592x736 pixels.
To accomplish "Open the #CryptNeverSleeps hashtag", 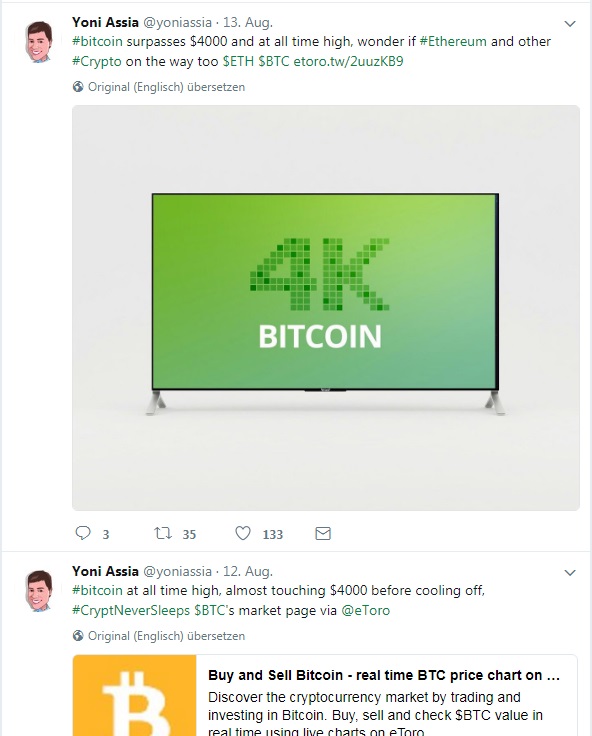I will (131, 610).
